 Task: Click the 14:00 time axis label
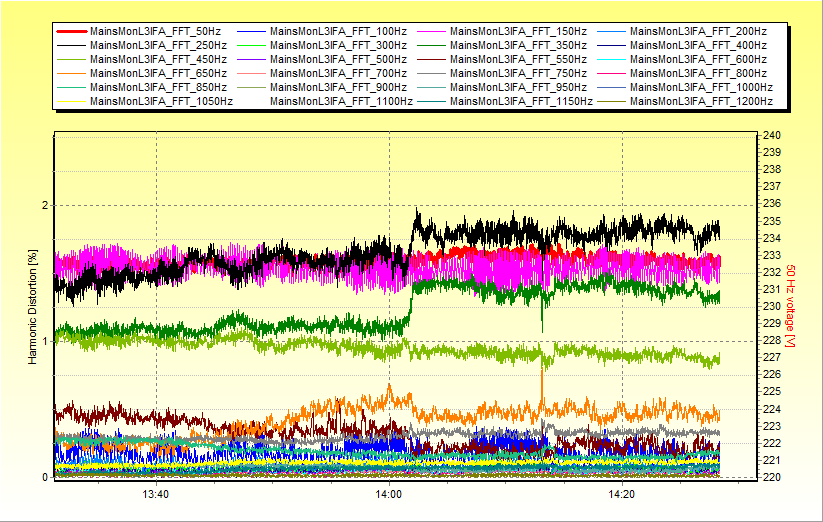coord(388,494)
